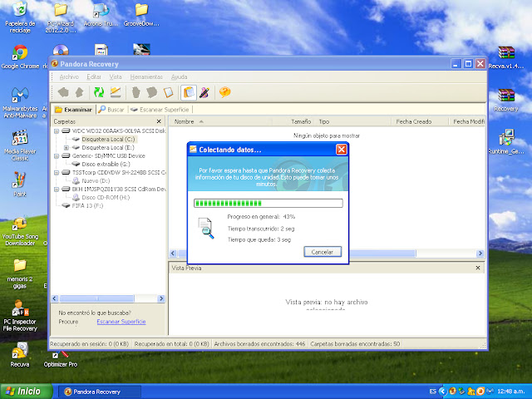The width and height of the screenshot is (532, 399).
Task: Click the scan progress bar at 43%
Action: pyautogui.click(x=268, y=203)
